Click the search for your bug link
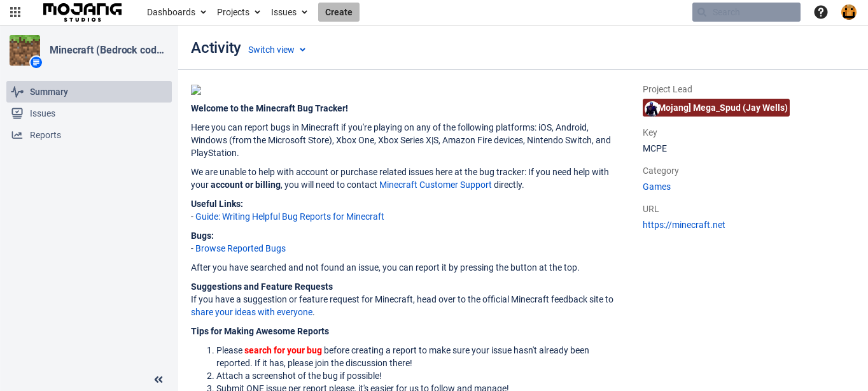This screenshot has width=868, height=391. 283,350
